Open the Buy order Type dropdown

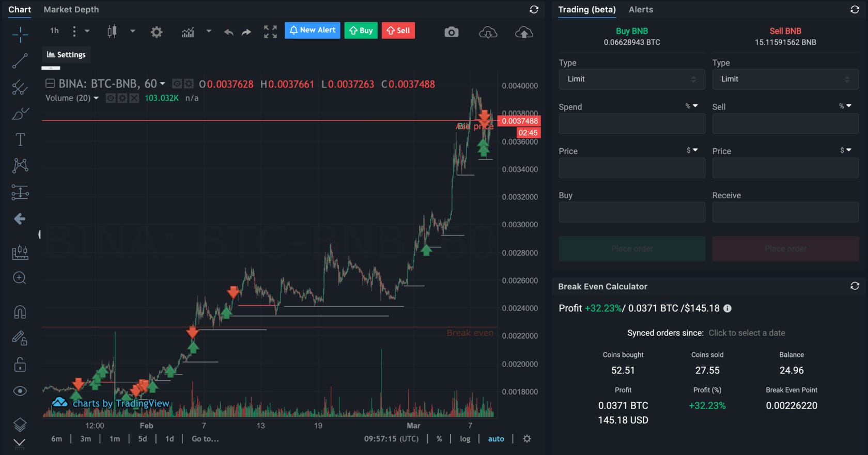(x=632, y=79)
